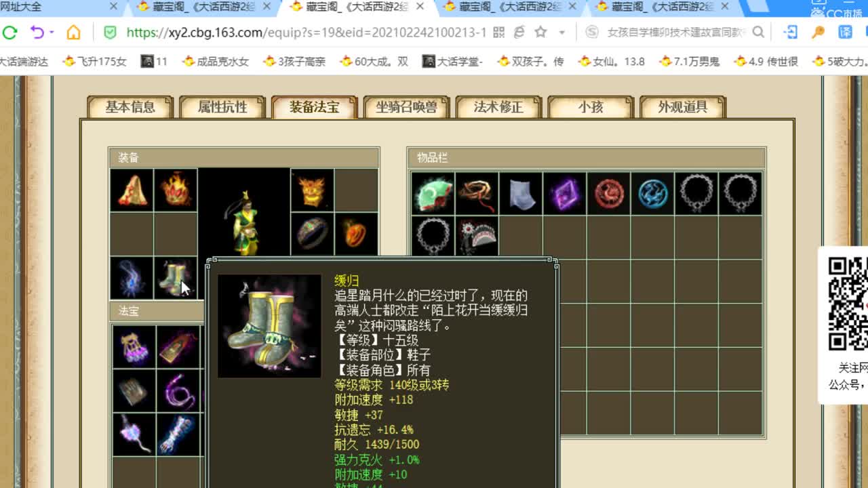Open the 属性抗性 tab
The image size is (868, 488).
pyautogui.click(x=222, y=107)
